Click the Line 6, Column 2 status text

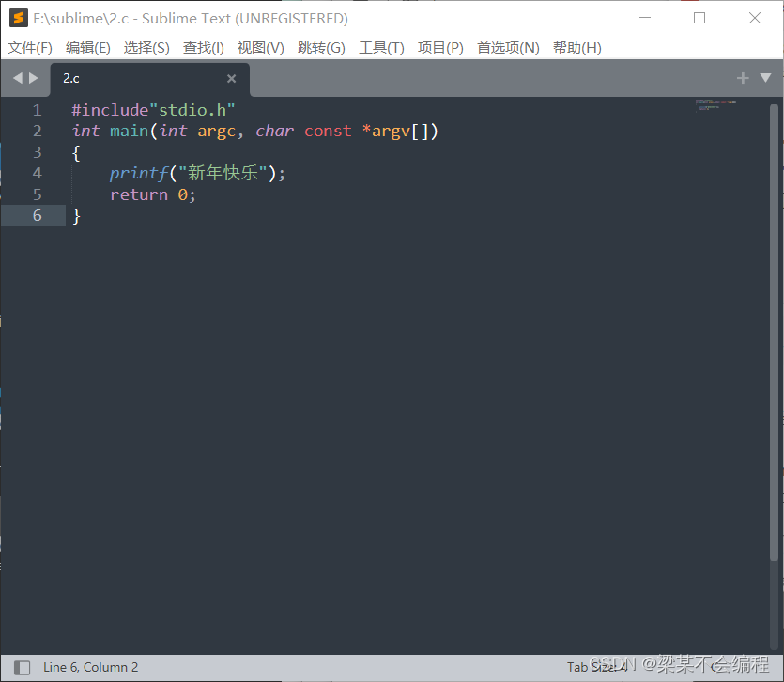pyautogui.click(x=90, y=667)
